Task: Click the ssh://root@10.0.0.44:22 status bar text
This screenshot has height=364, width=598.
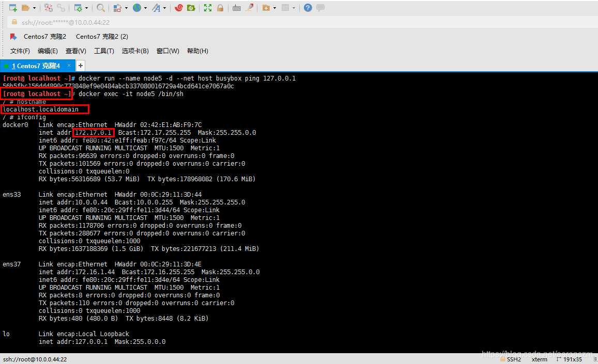Action: point(35,359)
